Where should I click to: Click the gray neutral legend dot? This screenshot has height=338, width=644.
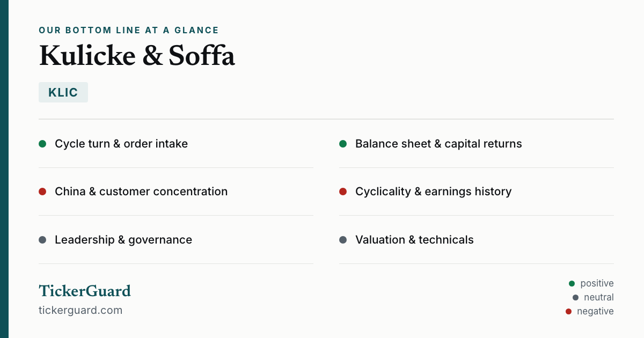pyautogui.click(x=575, y=297)
